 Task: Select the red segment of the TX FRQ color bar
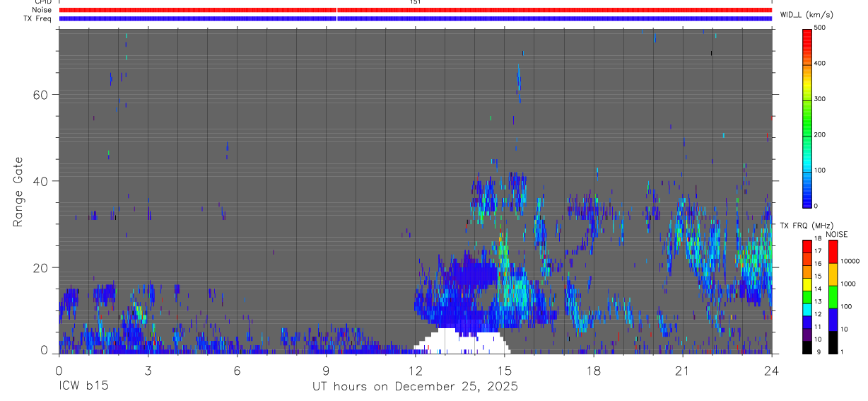point(807,246)
